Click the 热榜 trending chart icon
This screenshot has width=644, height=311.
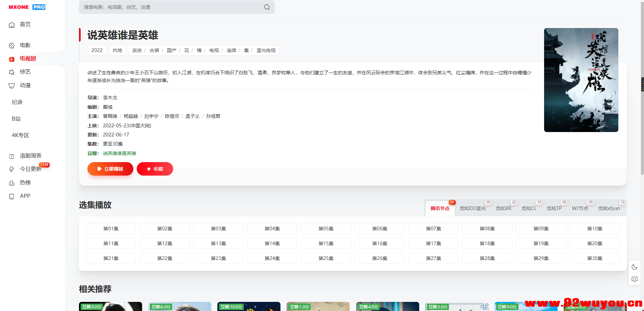[11, 182]
